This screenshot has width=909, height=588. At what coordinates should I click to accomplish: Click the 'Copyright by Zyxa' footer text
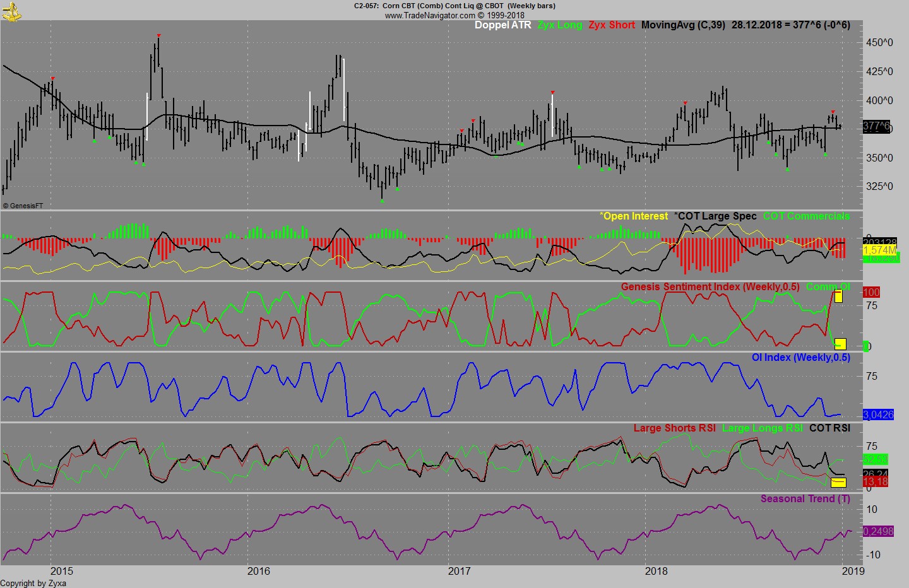(x=33, y=584)
